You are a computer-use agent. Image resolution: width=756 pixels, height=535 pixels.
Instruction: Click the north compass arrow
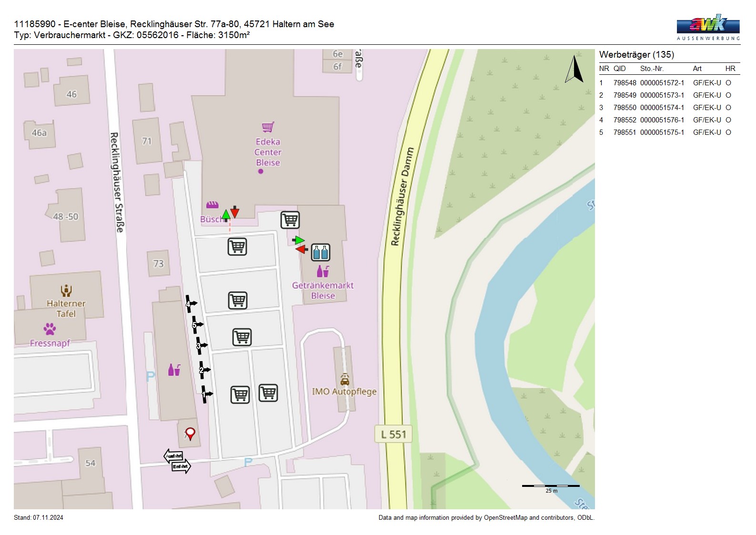tap(575, 70)
